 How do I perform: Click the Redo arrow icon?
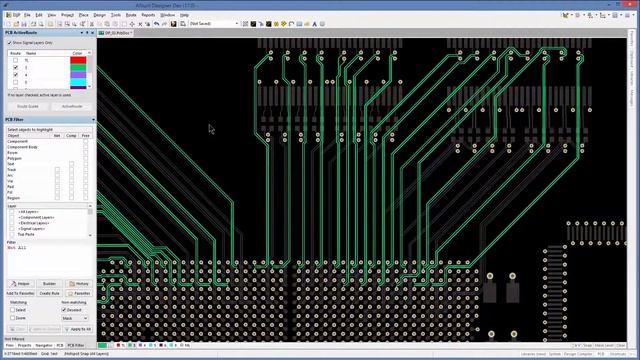pyautogui.click(x=164, y=24)
